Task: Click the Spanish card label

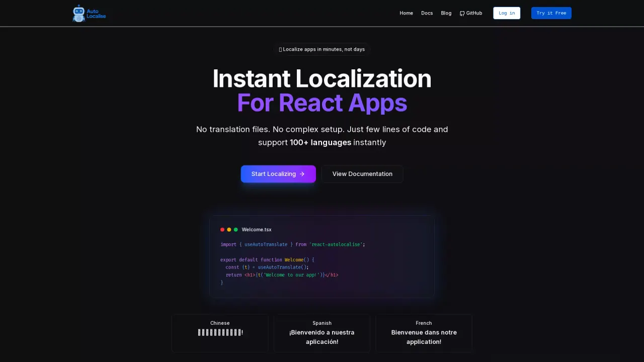Action: click(x=322, y=323)
